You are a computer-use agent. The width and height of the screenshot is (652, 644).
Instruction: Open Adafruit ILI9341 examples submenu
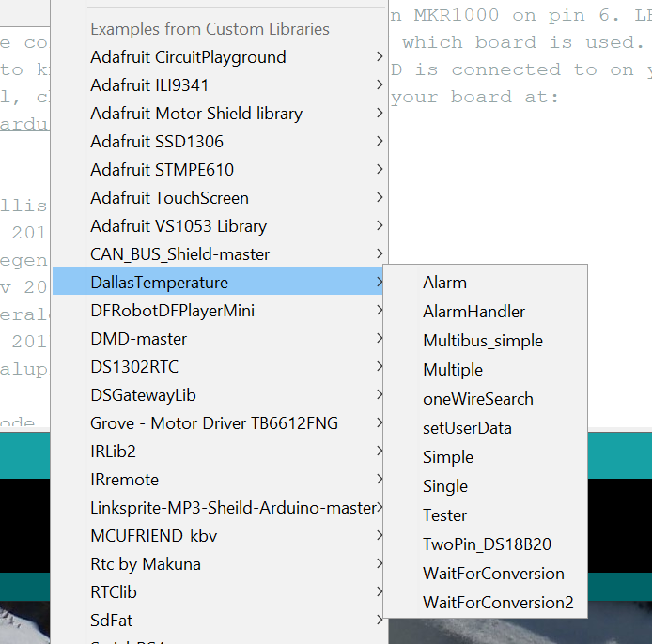(x=220, y=85)
